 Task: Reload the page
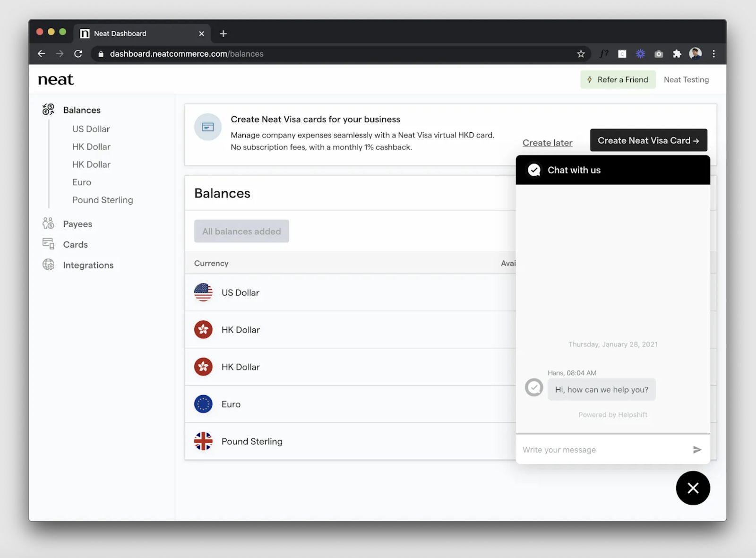click(78, 54)
